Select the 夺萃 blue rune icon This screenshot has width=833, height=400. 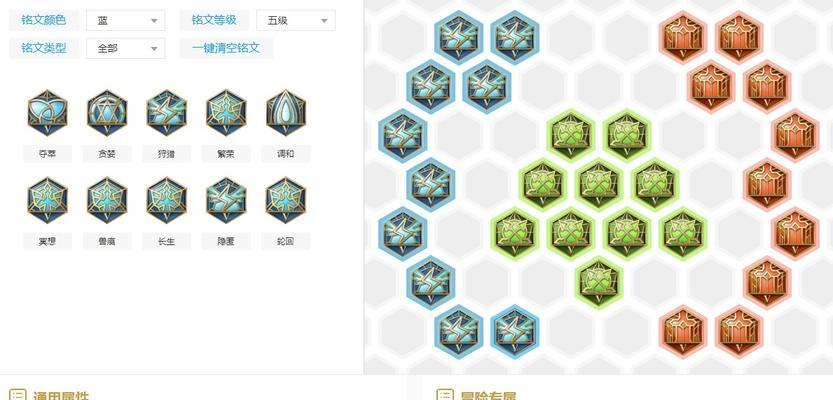pyautogui.click(x=48, y=113)
